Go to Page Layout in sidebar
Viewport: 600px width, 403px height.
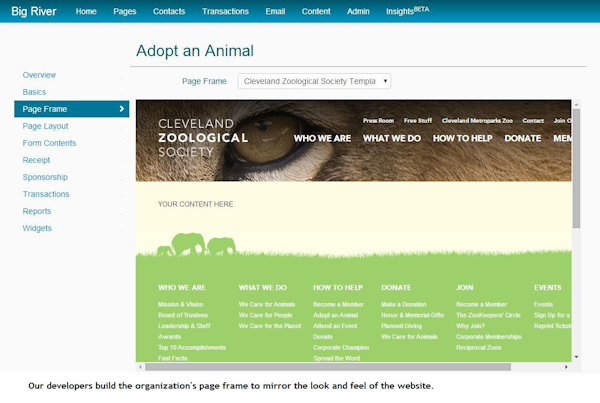pos(45,126)
